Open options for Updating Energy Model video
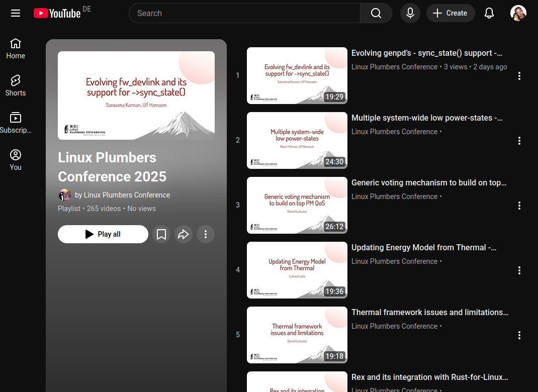This screenshot has height=392, width=538. pos(519,270)
